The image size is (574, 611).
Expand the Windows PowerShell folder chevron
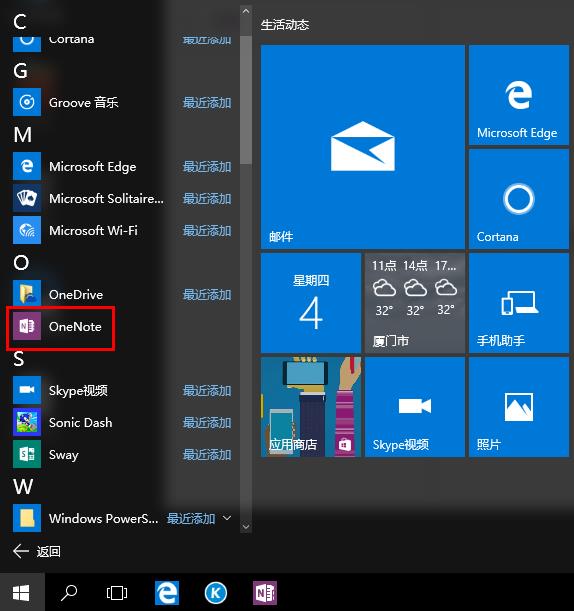pyautogui.click(x=227, y=518)
